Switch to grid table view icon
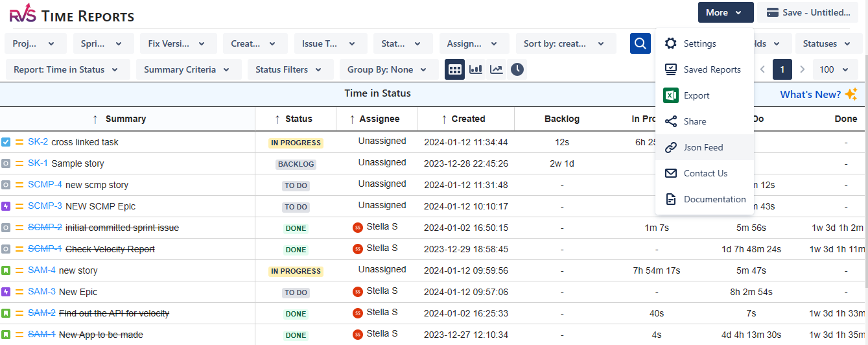This screenshot has width=868, height=345. (454, 69)
